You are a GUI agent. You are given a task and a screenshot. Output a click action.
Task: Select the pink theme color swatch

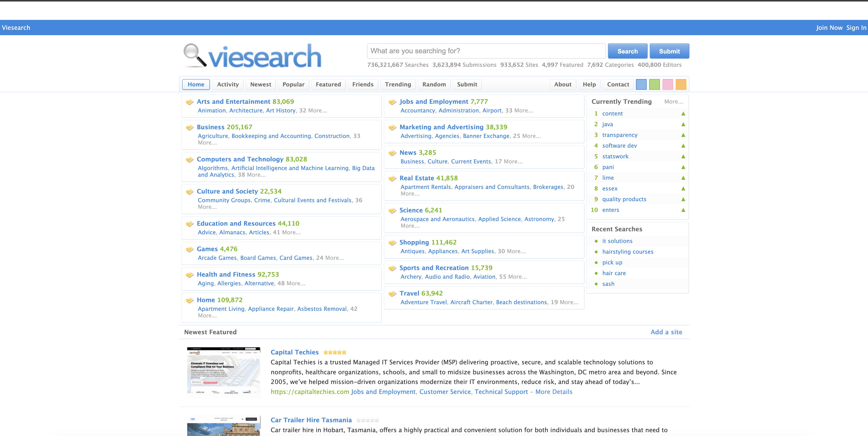668,84
